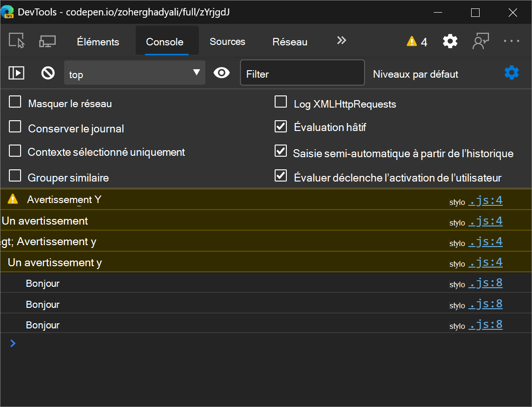Select the Avertissement Y message text
532x407 pixels.
click(64, 199)
